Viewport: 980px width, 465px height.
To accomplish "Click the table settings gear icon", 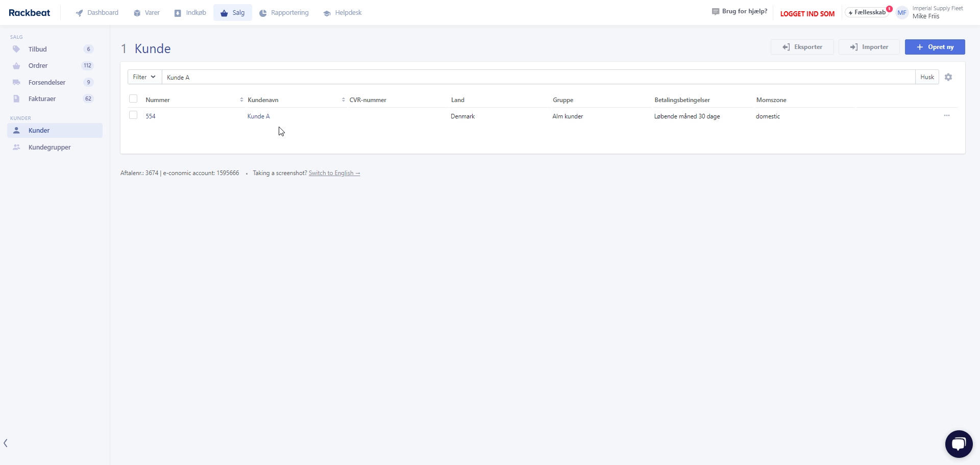I will 948,77.
